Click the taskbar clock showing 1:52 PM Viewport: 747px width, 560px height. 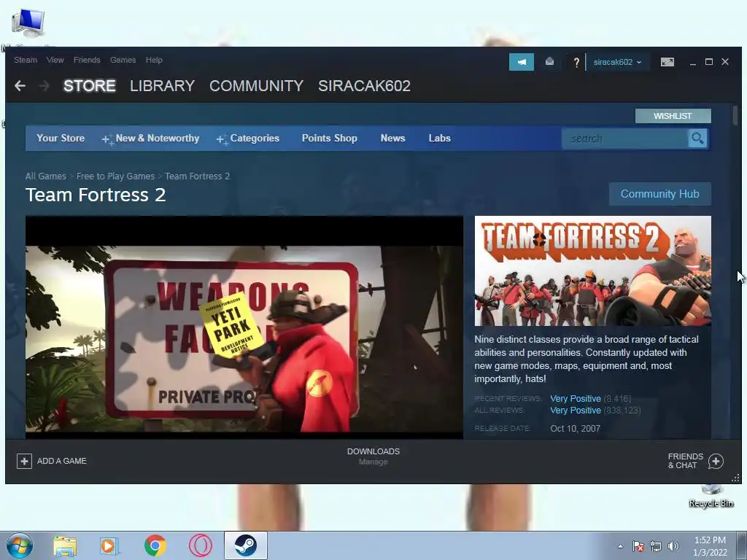point(710,546)
